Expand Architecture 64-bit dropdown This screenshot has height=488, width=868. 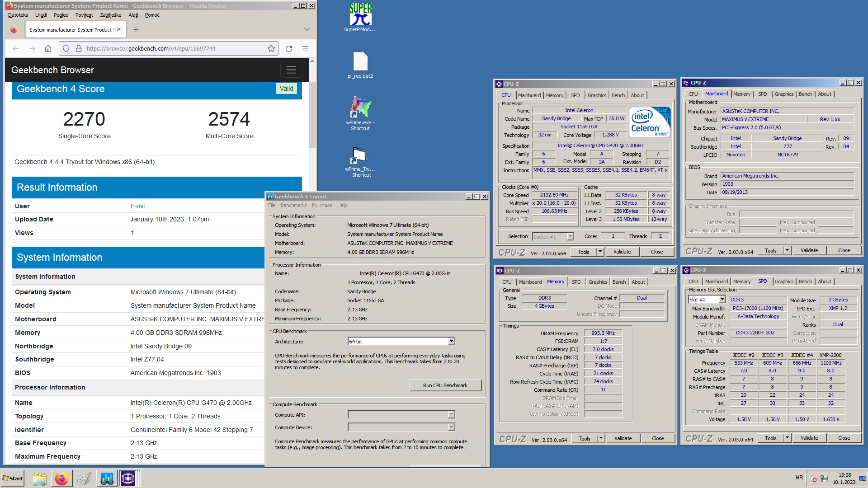point(451,342)
